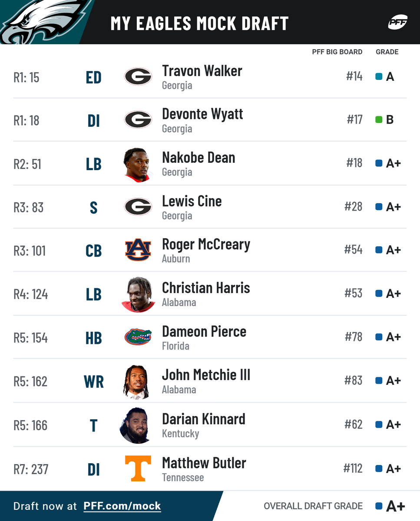This screenshot has width=420, height=521.
Task: Click Christian Harris's player photo
Action: [x=139, y=295]
